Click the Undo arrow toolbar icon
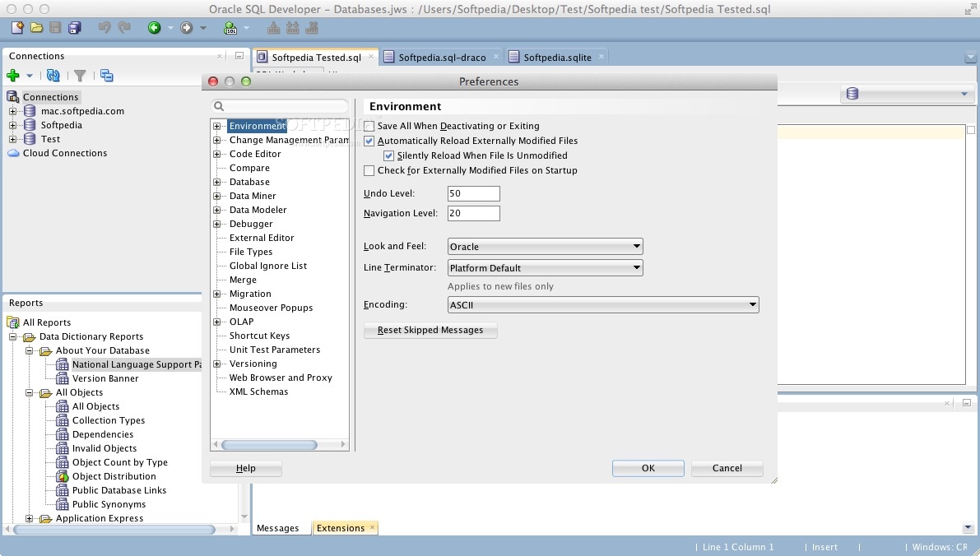 (x=105, y=27)
